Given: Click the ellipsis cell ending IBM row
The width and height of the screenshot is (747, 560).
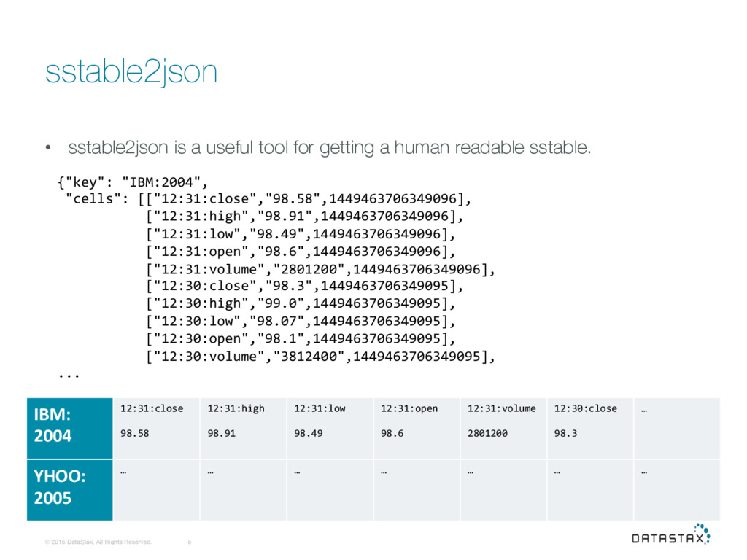Looking at the screenshot, I should (677, 428).
